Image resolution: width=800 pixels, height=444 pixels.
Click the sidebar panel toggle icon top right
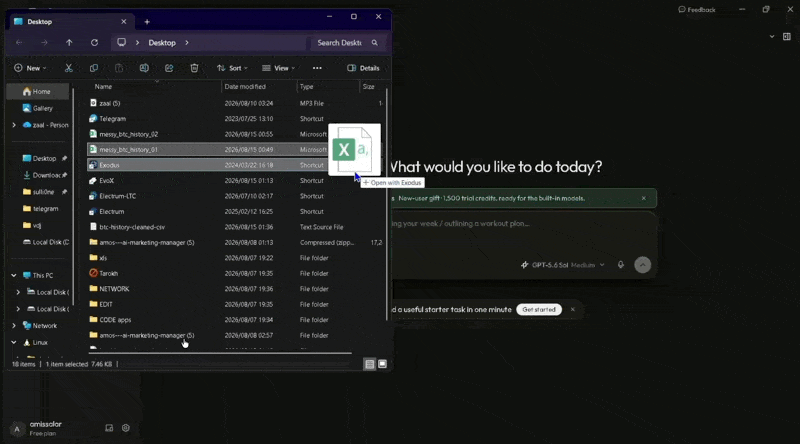pyautogui.click(x=787, y=37)
